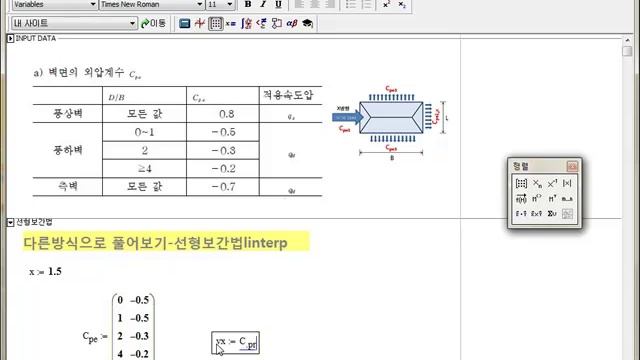640x360 pixels.
Task: Click the 이동 go button
Action: (x=153, y=23)
